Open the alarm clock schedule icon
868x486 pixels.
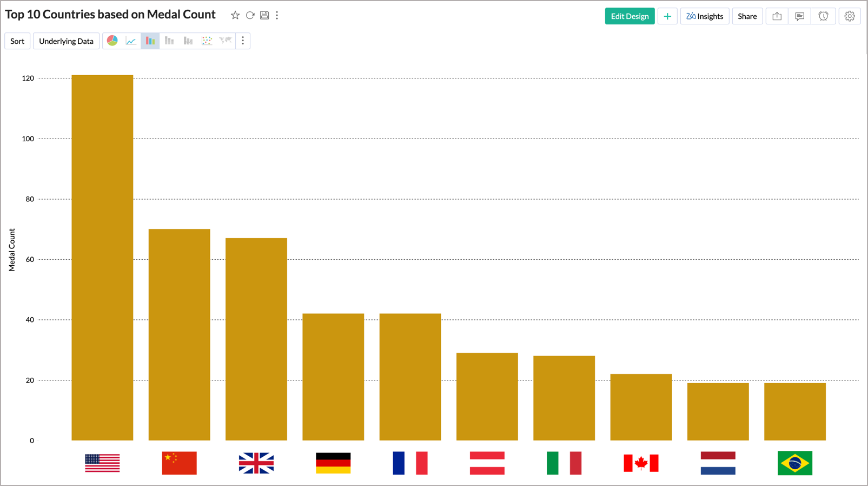(x=823, y=16)
